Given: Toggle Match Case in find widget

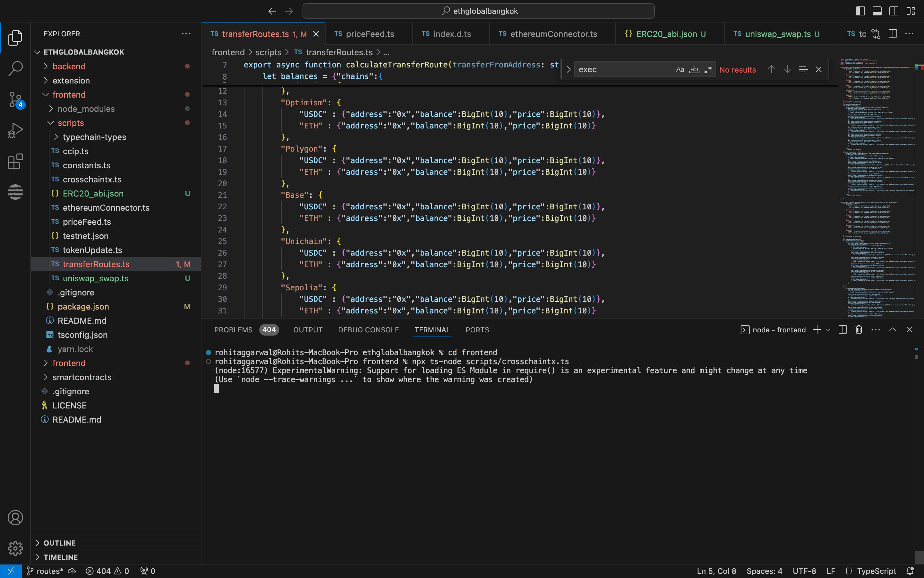Looking at the screenshot, I should click(x=680, y=70).
